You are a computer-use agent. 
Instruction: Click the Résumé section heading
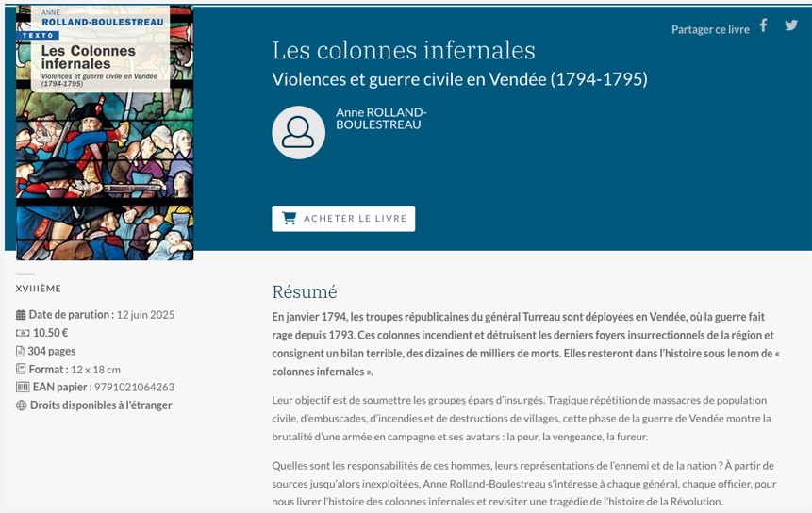[x=304, y=291]
